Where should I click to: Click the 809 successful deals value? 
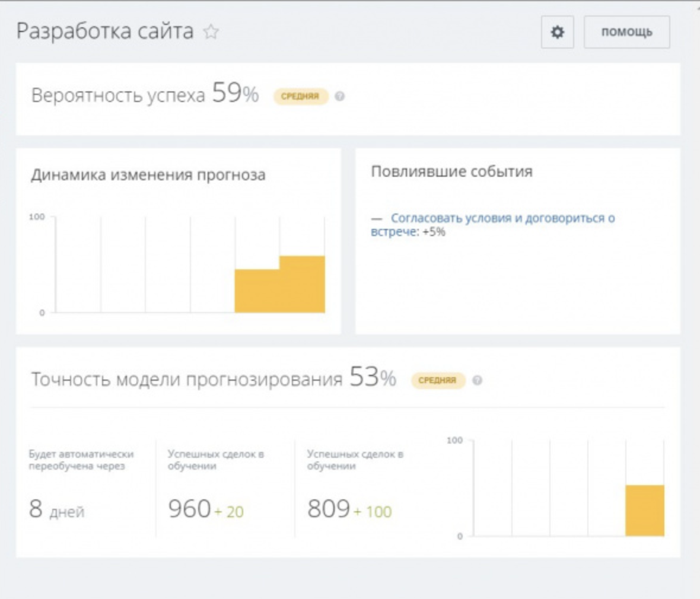coord(328,509)
